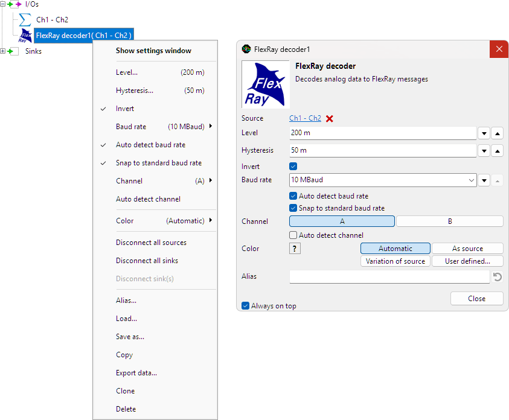Click the color question mark box
The width and height of the screenshot is (509, 420).
(x=295, y=249)
